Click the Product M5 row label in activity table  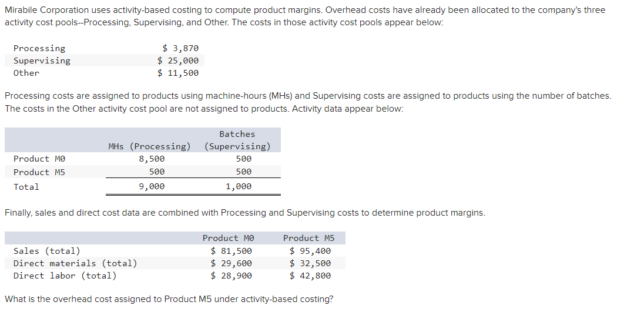point(39,172)
